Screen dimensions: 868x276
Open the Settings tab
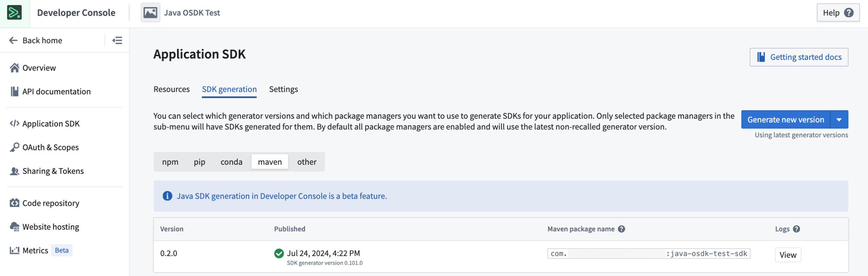coord(283,89)
